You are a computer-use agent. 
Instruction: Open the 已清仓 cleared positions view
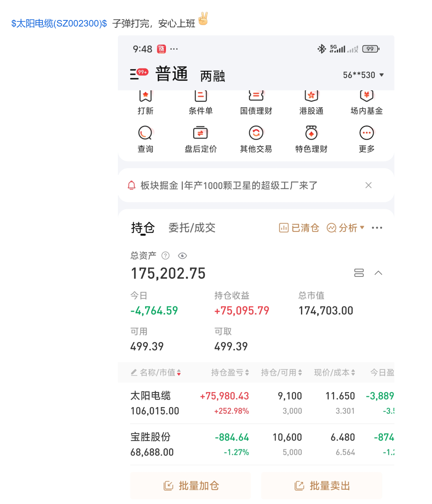(299, 228)
